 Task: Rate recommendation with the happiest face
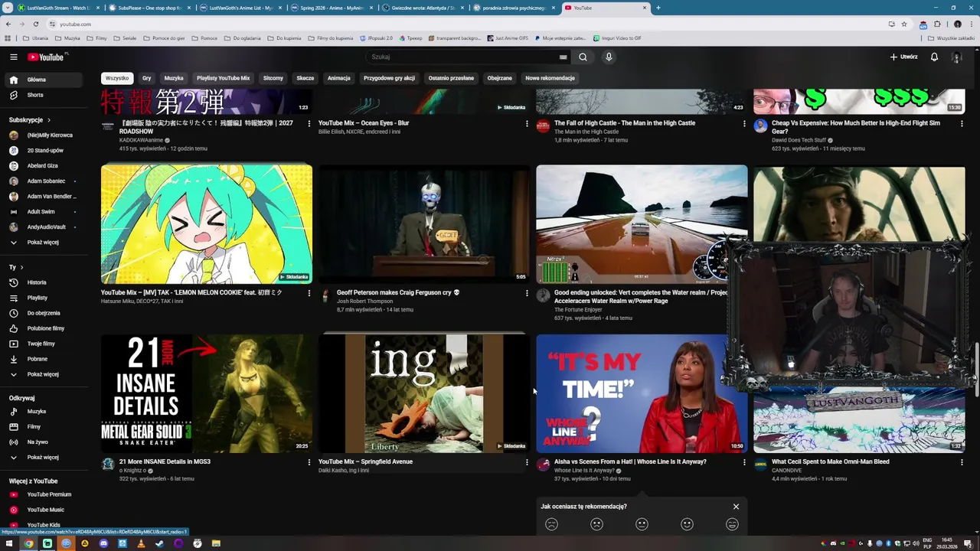point(732,524)
